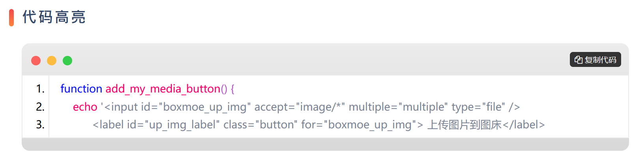This screenshot has height=161, width=644.
Task: Click the multiple="multiple" attribute text
Action: (x=398, y=107)
